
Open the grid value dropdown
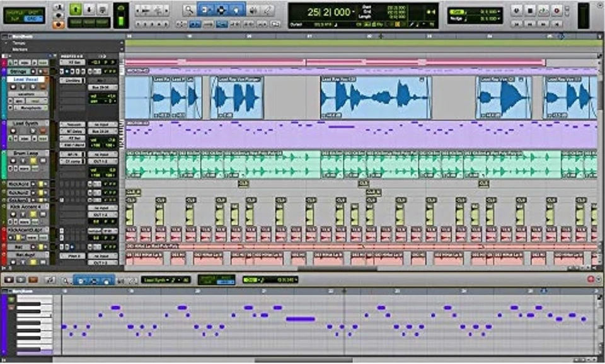497,11
